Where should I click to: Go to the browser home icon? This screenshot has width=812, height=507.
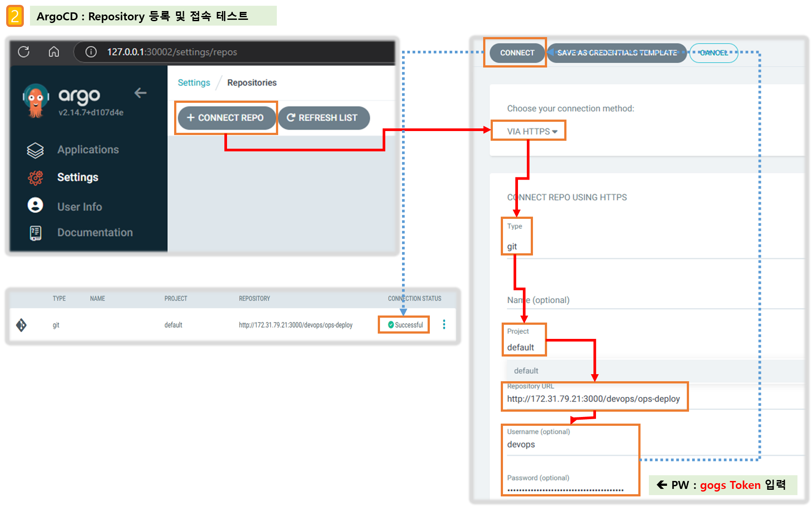[x=54, y=52]
